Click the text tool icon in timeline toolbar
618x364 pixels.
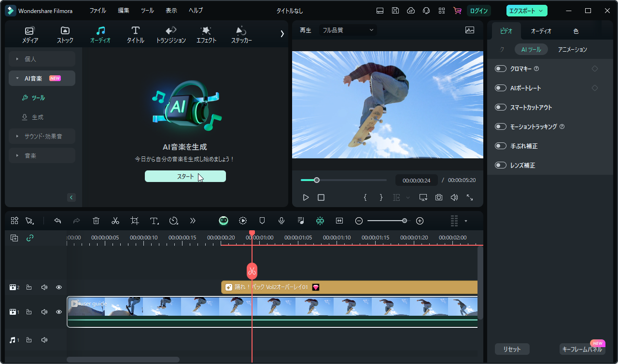(x=154, y=221)
